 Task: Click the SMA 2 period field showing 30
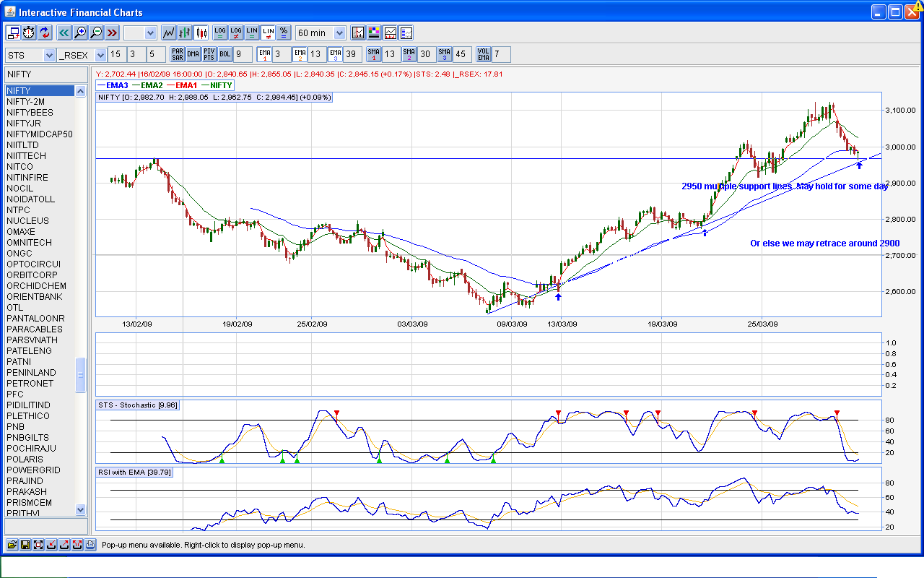click(x=426, y=55)
